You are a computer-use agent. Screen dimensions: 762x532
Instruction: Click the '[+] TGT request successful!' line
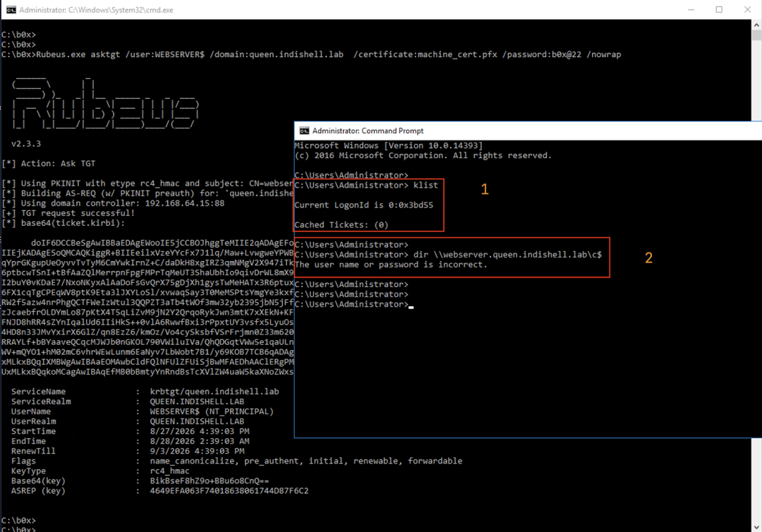68,213
